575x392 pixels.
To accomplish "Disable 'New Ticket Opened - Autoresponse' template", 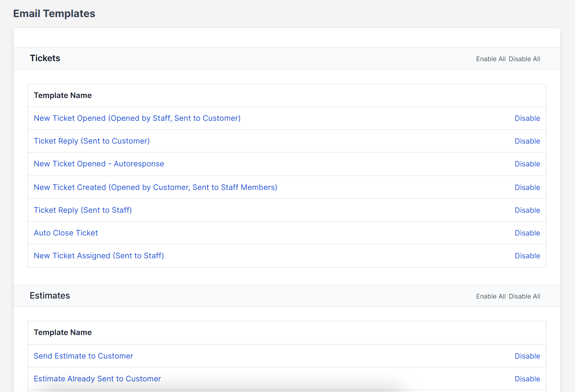I will click(527, 164).
